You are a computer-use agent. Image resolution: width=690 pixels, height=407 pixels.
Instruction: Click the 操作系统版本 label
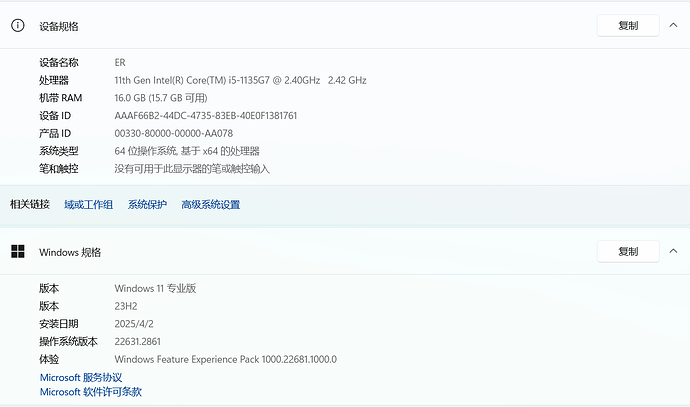coord(69,342)
